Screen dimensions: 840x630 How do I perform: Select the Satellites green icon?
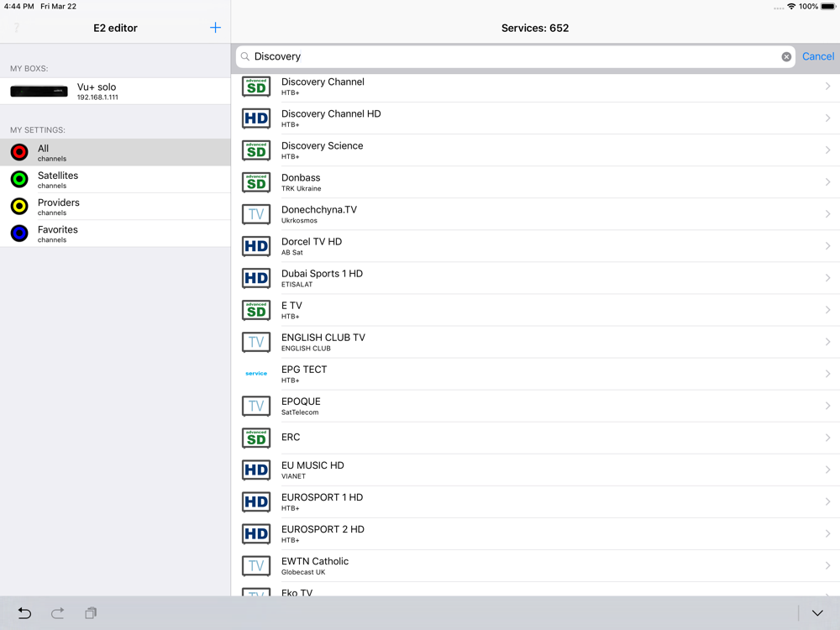point(19,180)
